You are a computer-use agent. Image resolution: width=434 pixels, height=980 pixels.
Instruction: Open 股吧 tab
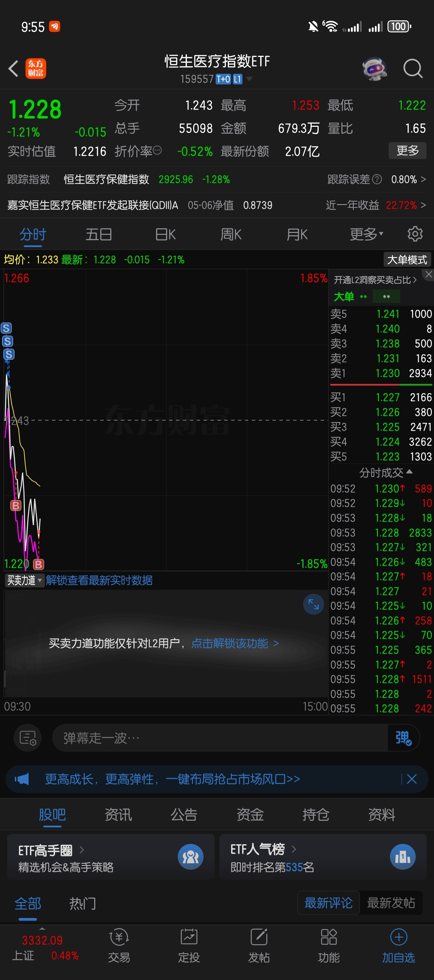(x=52, y=815)
